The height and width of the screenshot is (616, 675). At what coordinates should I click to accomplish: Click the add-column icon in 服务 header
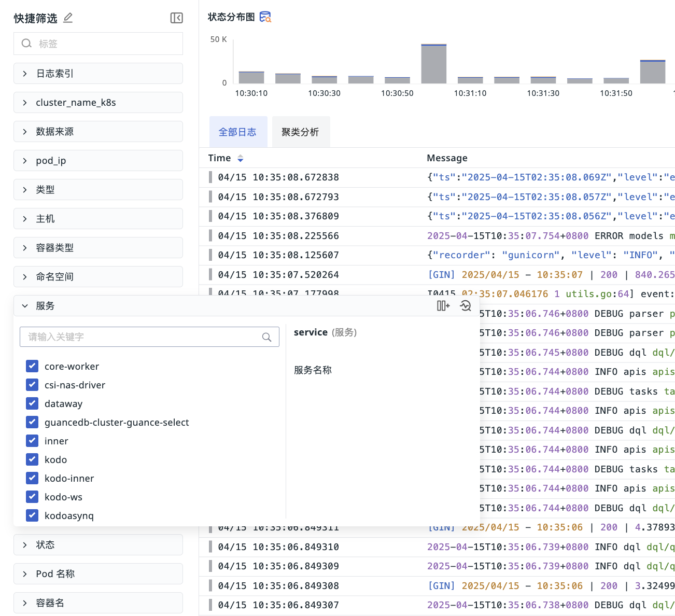pos(443,306)
